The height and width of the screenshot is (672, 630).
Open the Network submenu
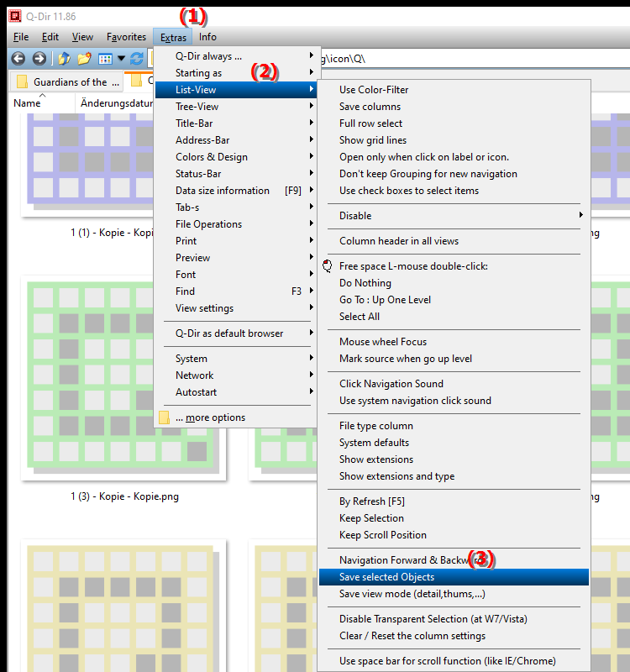pos(236,375)
